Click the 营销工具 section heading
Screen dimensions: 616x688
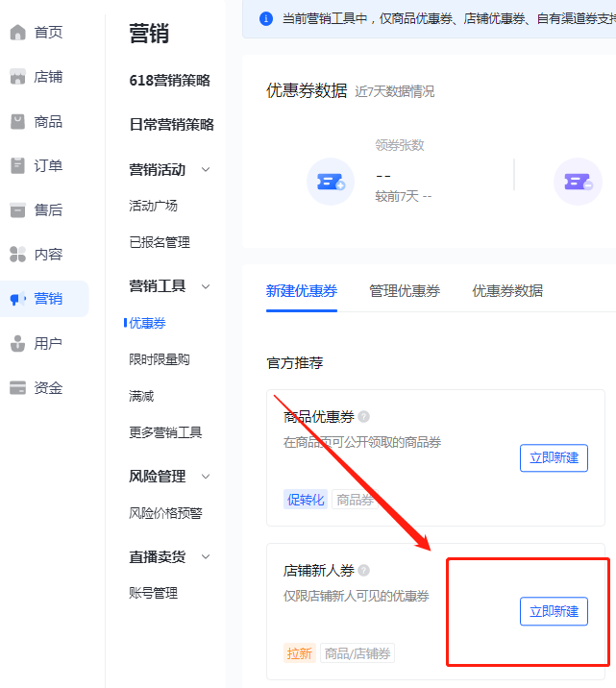pos(157,286)
